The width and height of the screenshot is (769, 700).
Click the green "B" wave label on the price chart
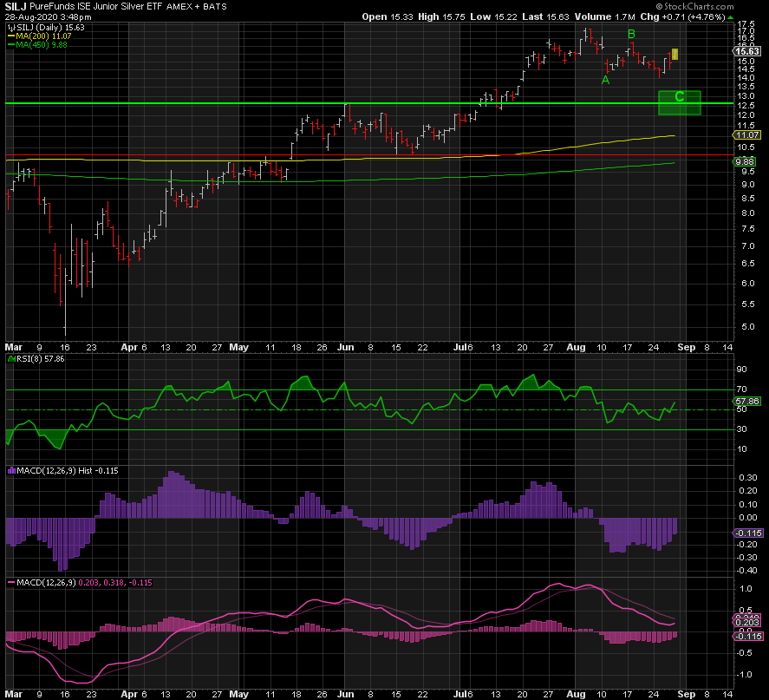point(632,35)
